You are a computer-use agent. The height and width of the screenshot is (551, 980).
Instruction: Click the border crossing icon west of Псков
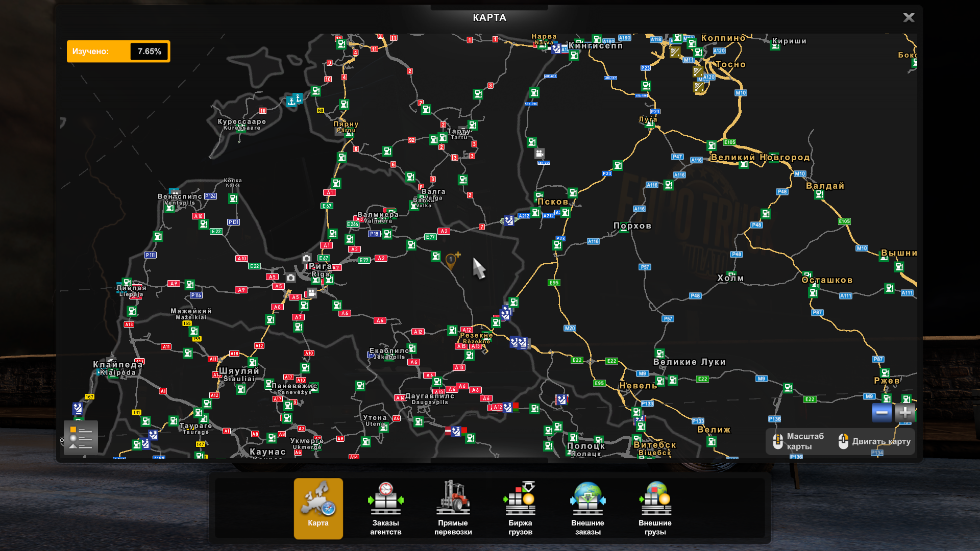coord(509,220)
